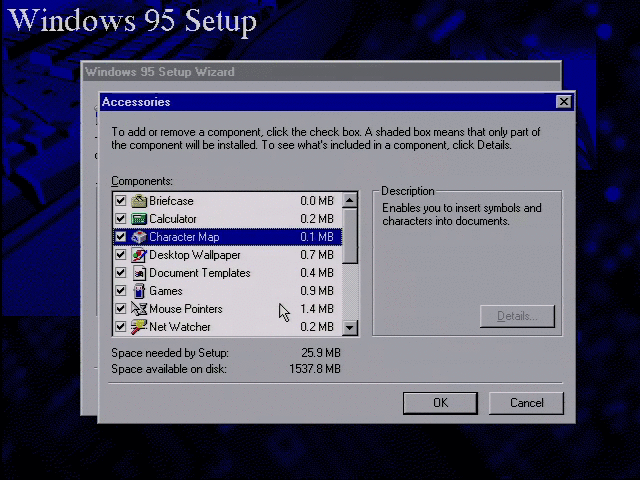The height and width of the screenshot is (480, 640).
Task: Click the 0.9 MB size value
Action: 317,291
